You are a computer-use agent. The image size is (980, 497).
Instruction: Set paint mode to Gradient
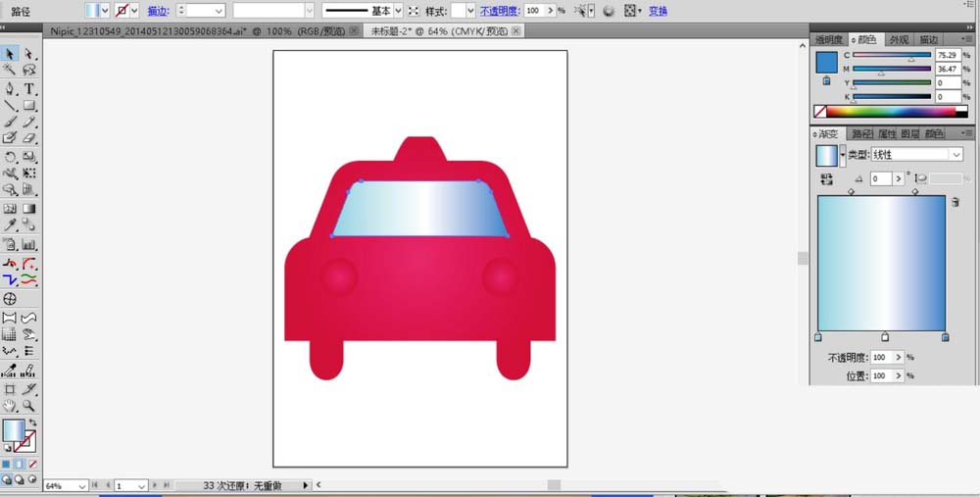click(x=20, y=464)
